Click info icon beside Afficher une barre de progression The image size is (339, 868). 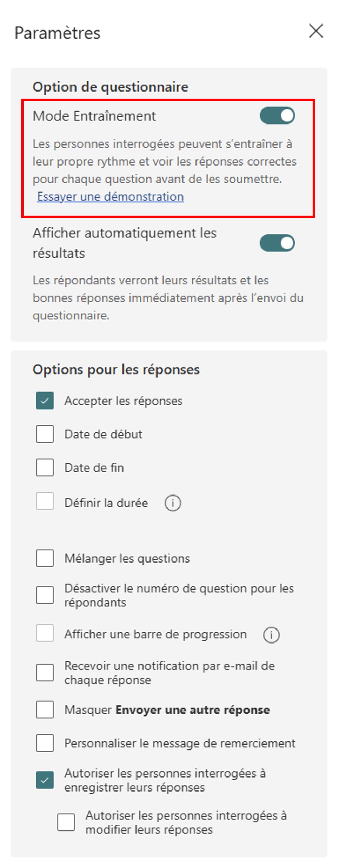271,634
